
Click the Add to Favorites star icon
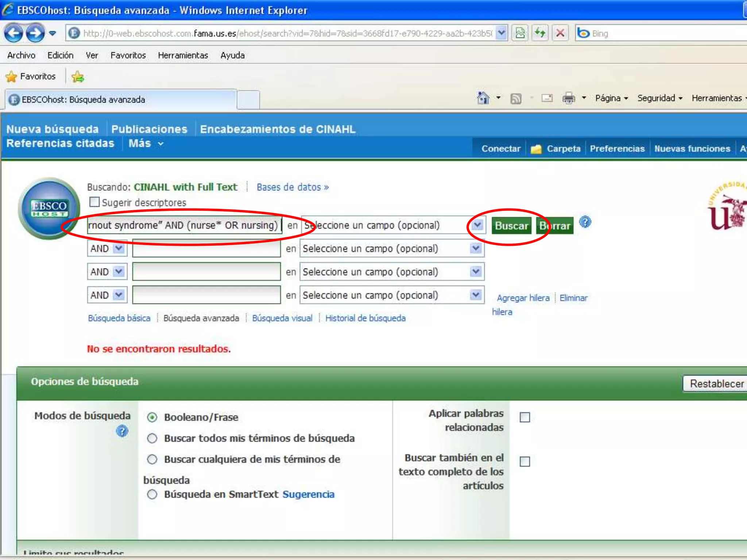(78, 77)
